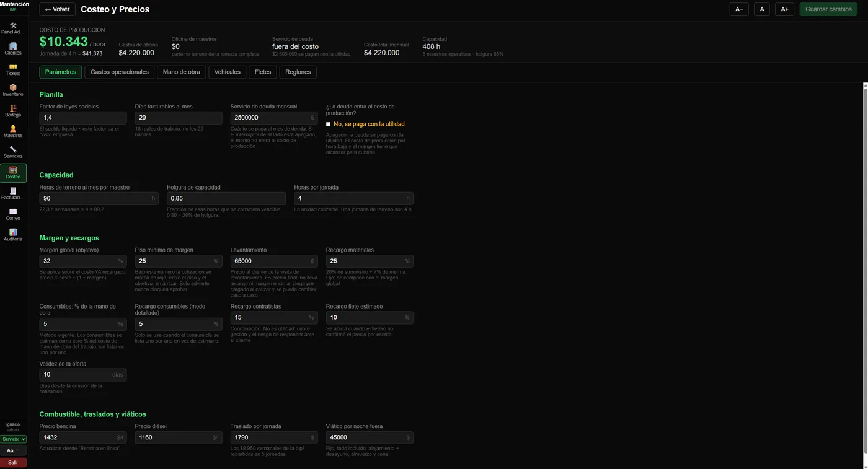Switch to the Mano de obra tab

pos(182,72)
